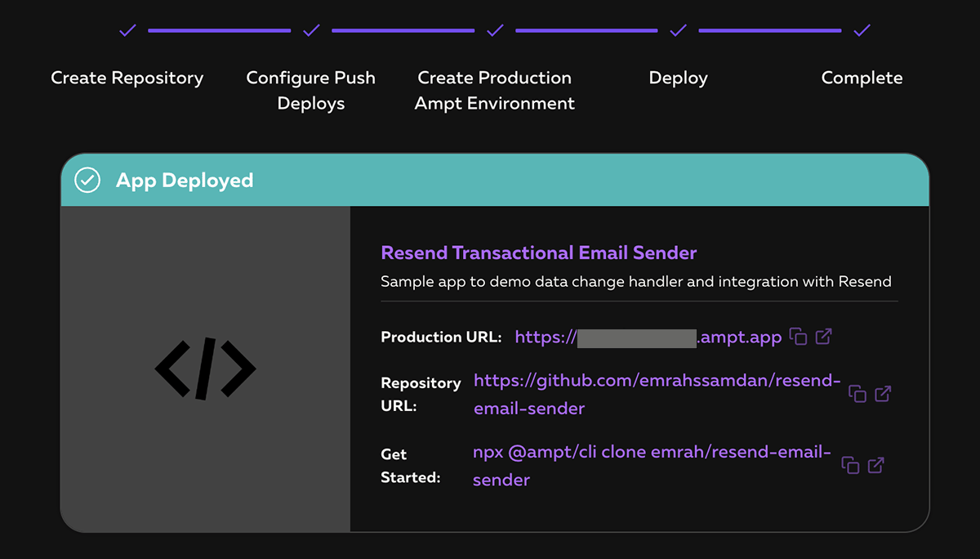Image resolution: width=980 pixels, height=559 pixels.
Task: Click the Production URL: label
Action: point(441,337)
